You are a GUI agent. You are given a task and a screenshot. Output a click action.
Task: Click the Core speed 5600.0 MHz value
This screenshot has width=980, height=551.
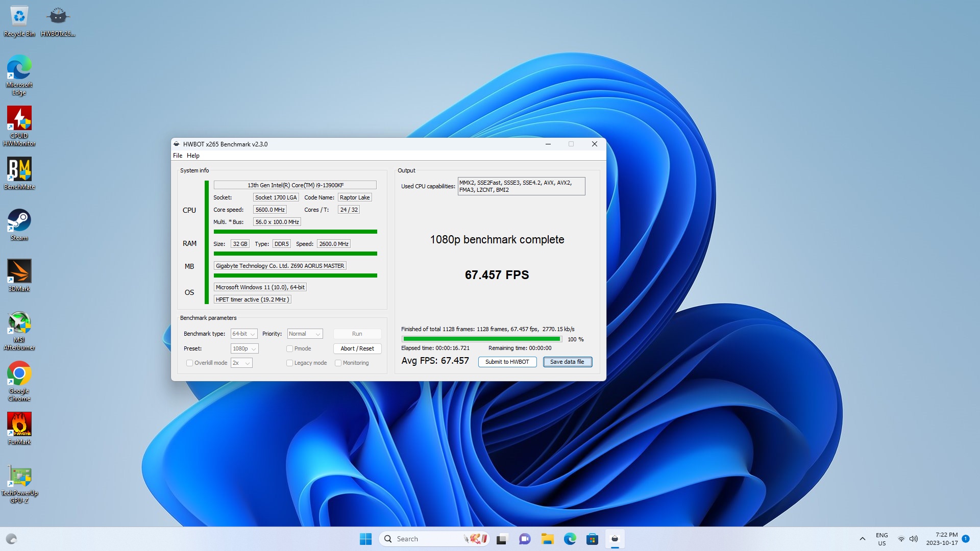pos(270,210)
